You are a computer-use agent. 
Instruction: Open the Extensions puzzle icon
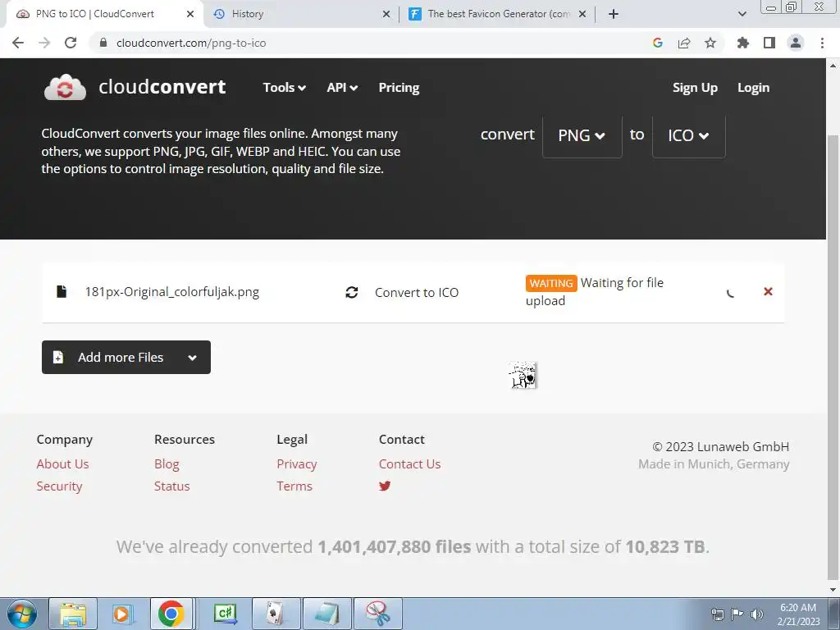(743, 43)
